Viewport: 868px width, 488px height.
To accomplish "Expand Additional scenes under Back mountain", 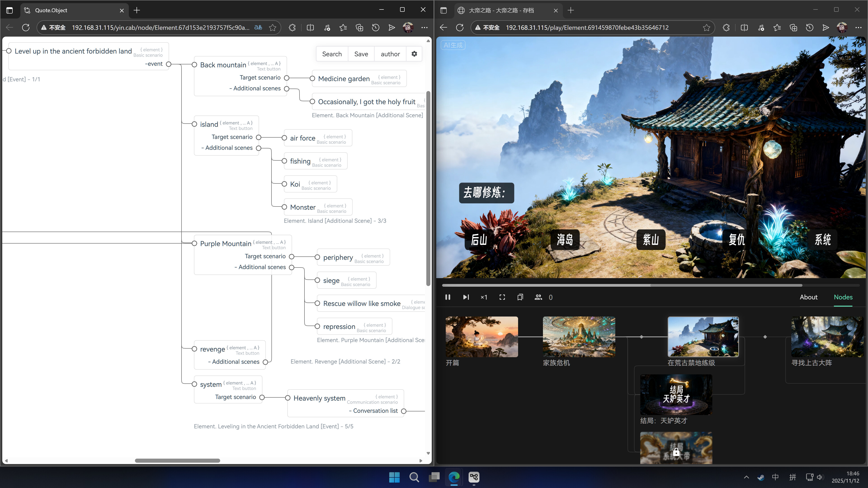I will coord(287,89).
